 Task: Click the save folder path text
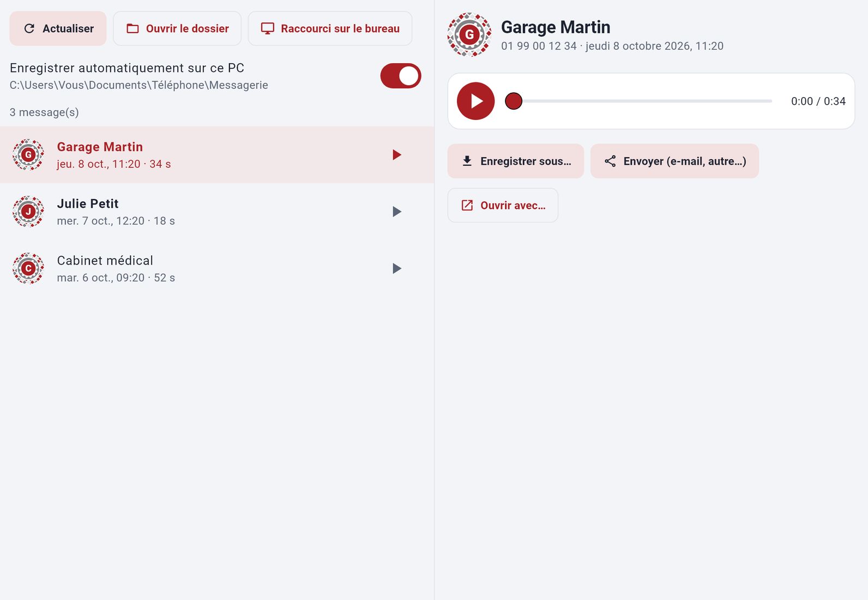coord(139,85)
